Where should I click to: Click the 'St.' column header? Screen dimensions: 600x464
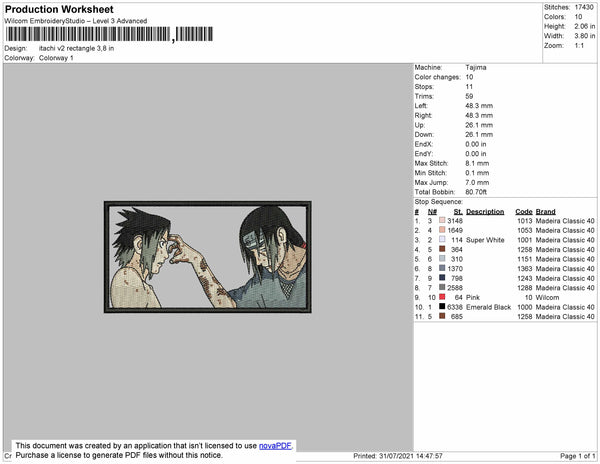(458, 212)
